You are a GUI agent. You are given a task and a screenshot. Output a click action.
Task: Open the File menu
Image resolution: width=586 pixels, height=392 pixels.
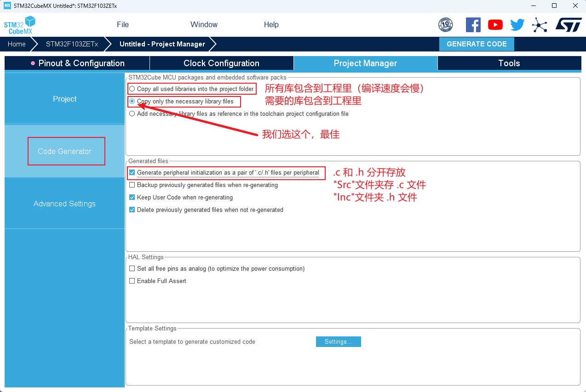tap(123, 25)
